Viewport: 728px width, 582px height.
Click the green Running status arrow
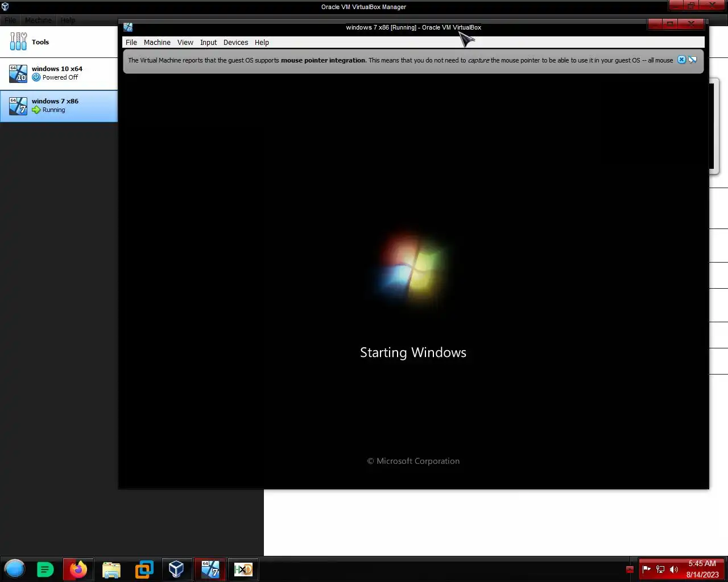coord(36,110)
